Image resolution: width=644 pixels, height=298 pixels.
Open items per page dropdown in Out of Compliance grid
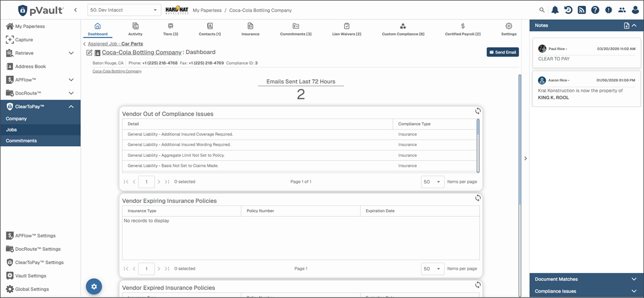click(433, 182)
